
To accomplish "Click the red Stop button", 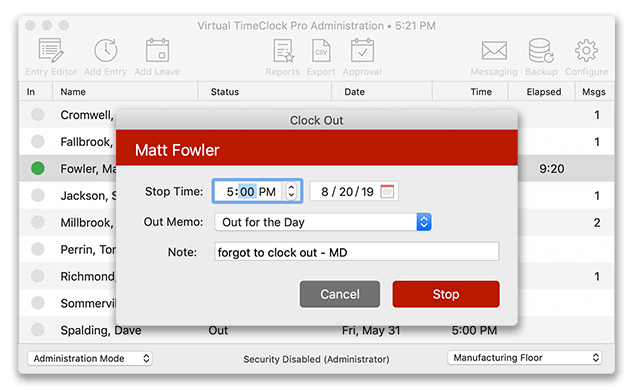I will point(446,294).
